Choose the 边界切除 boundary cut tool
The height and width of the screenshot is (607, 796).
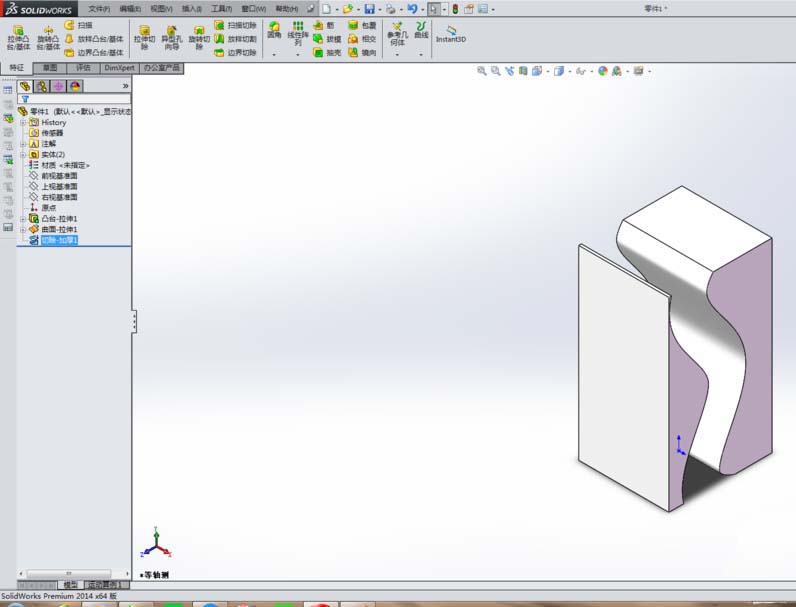(236, 52)
